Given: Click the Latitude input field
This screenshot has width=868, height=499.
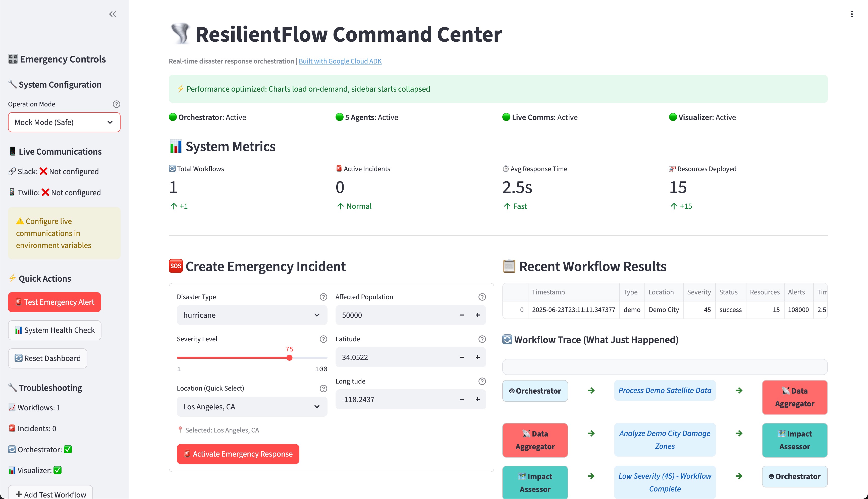Looking at the screenshot, I should (394, 357).
